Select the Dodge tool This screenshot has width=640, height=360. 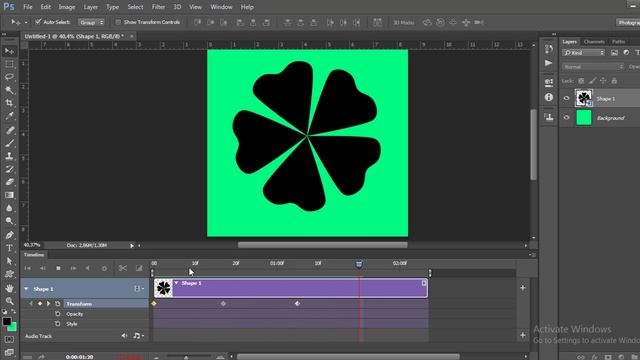pos(9,221)
